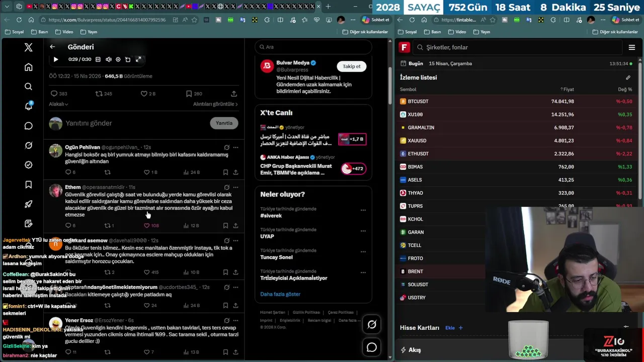Click the Fintables F logo
This screenshot has height=362, width=644.
pyautogui.click(x=405, y=47)
